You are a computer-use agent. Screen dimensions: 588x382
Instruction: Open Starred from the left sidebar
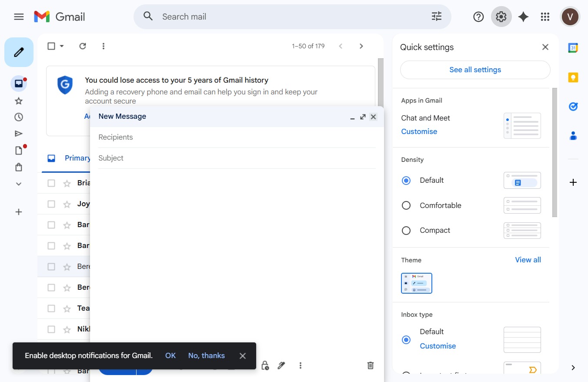(x=19, y=101)
